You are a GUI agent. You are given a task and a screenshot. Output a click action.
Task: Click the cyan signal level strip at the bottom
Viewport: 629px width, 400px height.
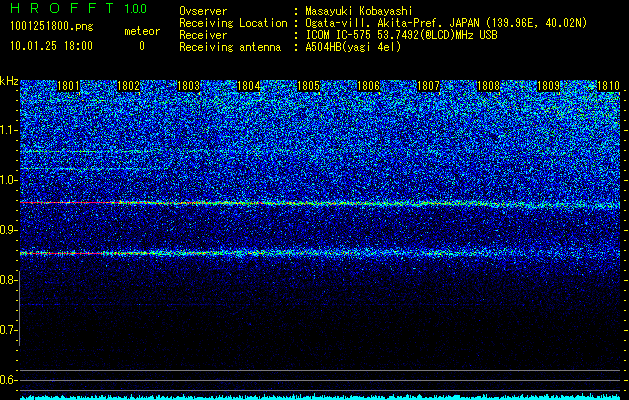320,397
